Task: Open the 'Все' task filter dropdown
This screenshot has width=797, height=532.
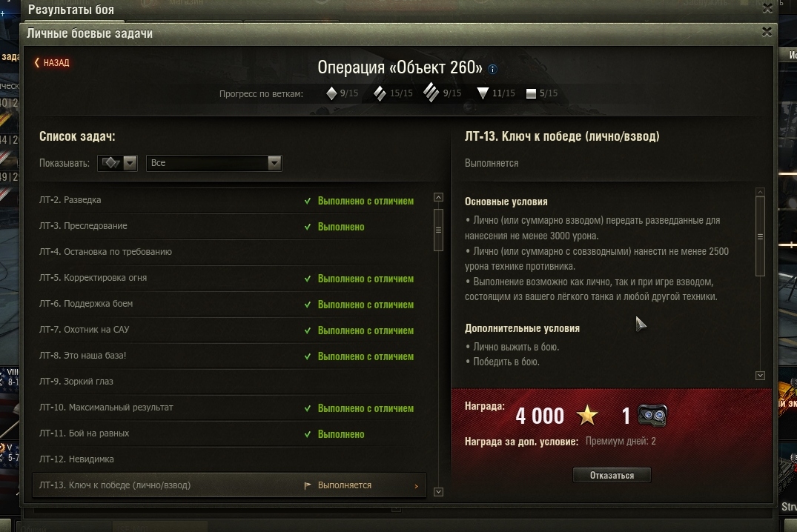Action: 214,163
